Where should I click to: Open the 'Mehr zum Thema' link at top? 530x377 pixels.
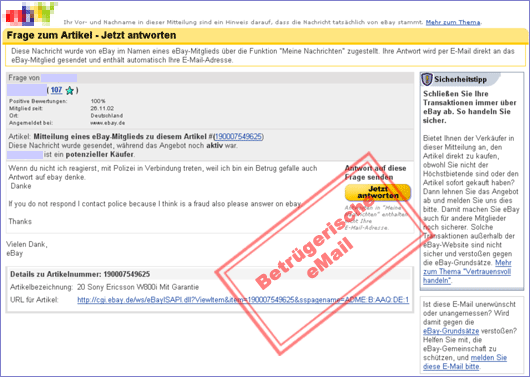(x=453, y=22)
